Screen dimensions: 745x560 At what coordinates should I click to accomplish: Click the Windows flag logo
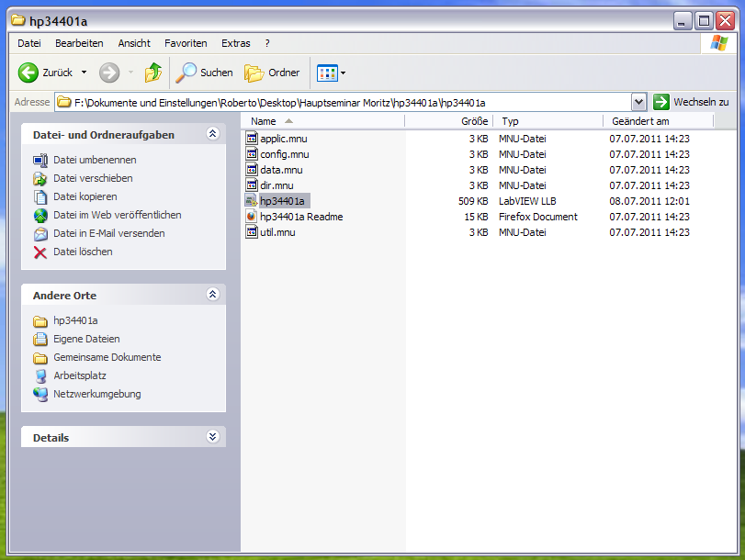pos(719,43)
